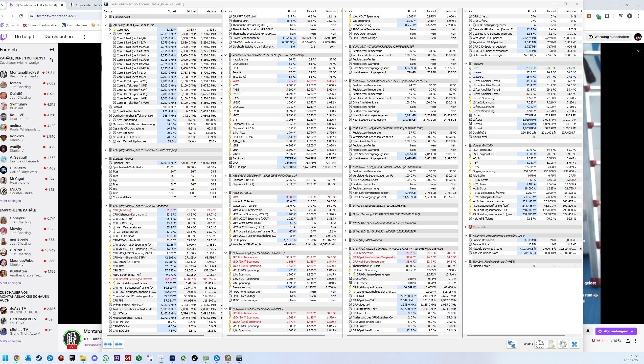Start logging with the sheet-plus icon
This screenshot has height=364, width=644.
[551, 344]
